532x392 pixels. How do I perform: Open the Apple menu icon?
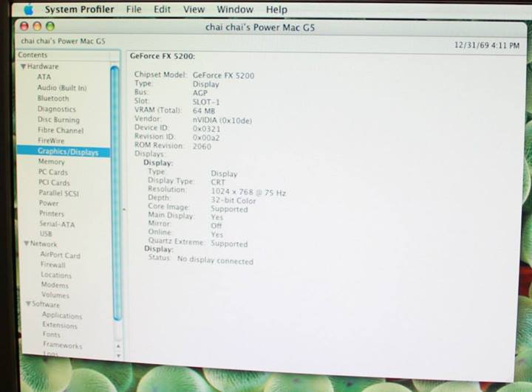(x=28, y=9)
